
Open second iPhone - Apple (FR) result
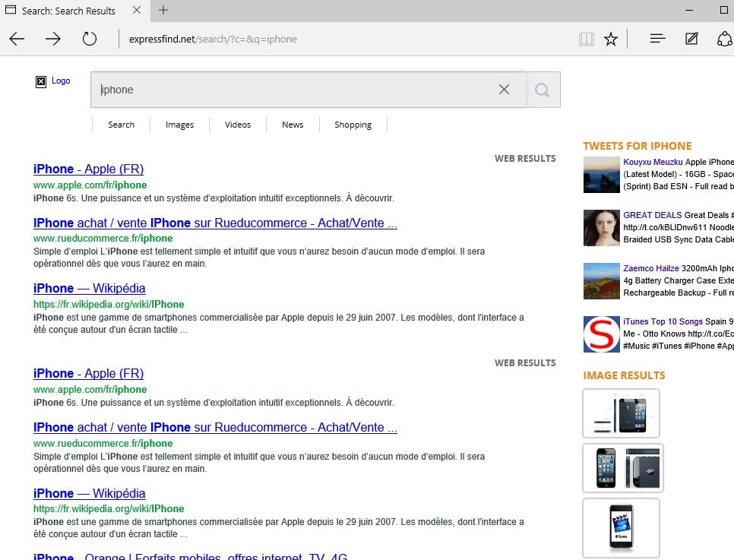88,374
